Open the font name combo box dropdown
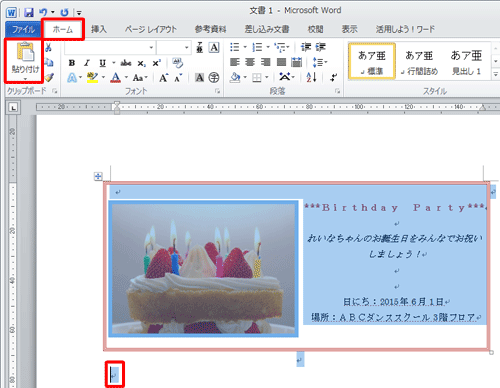 pyautogui.click(x=151, y=48)
